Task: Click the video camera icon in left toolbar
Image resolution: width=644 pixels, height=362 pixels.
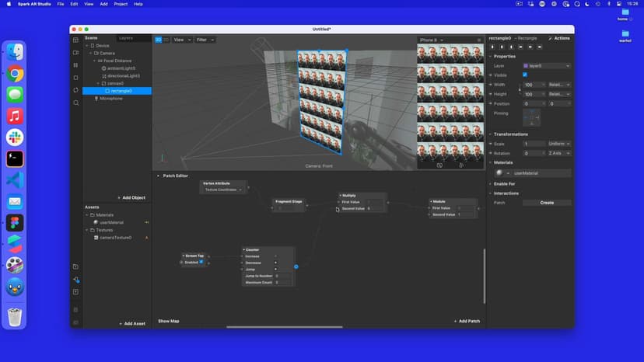Action: coord(75,53)
